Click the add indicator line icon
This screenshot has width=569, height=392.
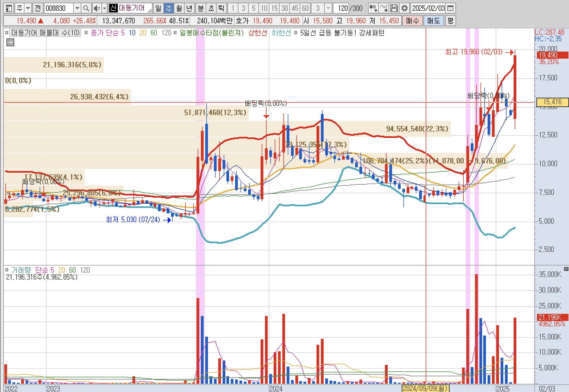pos(384,8)
